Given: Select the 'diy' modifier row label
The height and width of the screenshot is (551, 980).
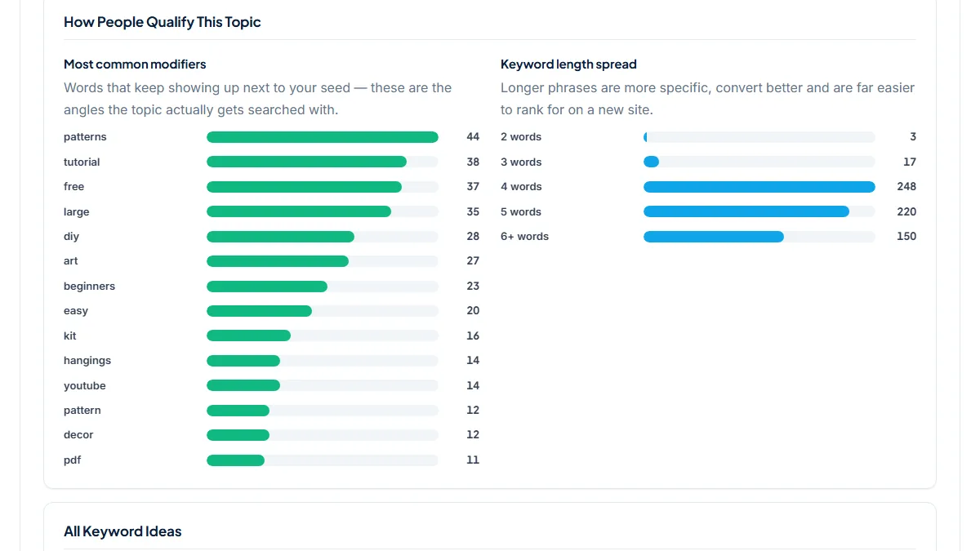Looking at the screenshot, I should 71,237.
